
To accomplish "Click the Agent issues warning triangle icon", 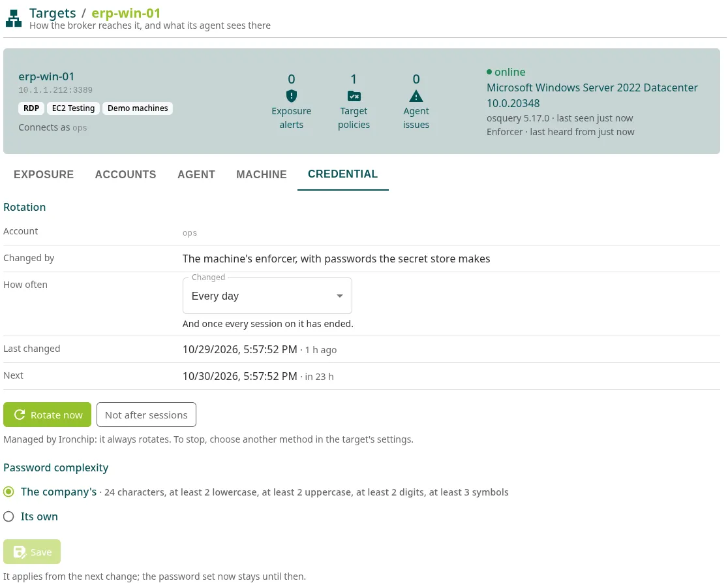I will pyautogui.click(x=416, y=96).
